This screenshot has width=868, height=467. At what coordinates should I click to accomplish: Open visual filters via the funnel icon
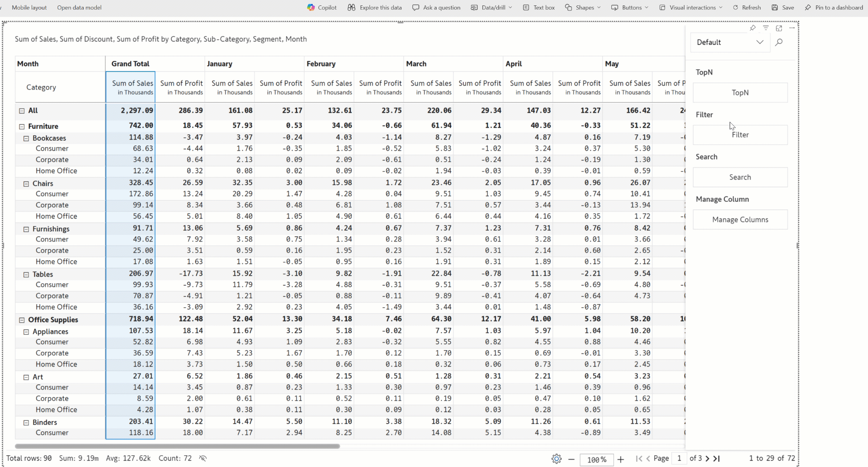click(766, 28)
